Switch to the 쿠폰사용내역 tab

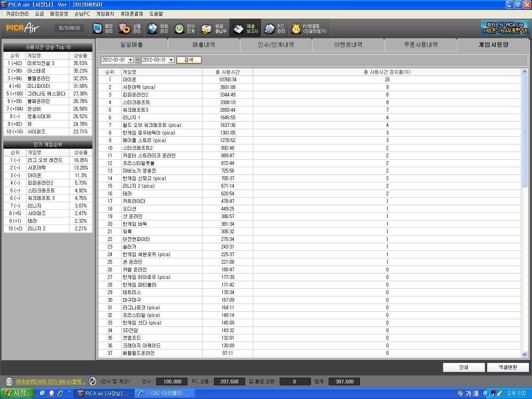[x=421, y=44]
